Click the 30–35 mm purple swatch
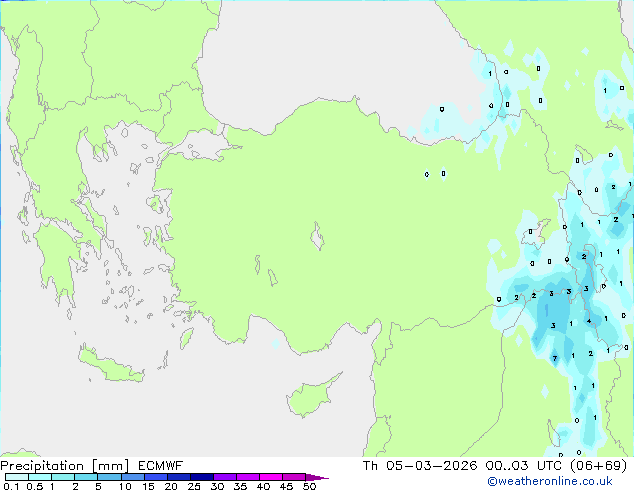The width and height of the screenshot is (634, 490). pos(224,477)
